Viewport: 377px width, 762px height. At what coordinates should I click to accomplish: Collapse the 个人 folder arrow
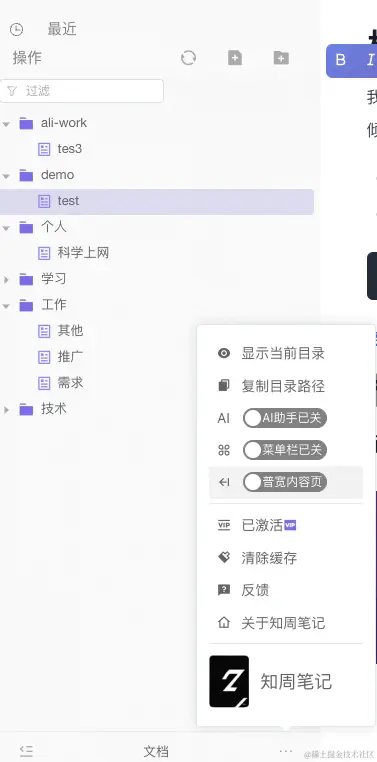pos(6,227)
